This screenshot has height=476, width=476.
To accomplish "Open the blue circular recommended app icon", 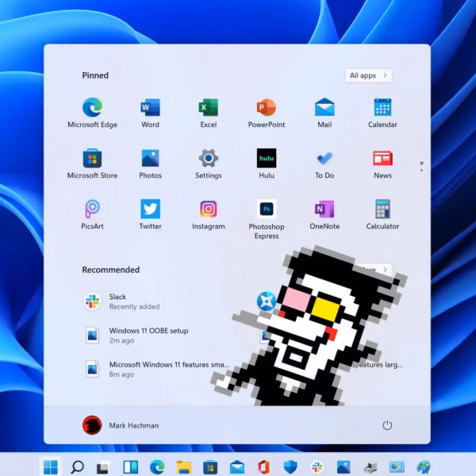I will point(267,301).
